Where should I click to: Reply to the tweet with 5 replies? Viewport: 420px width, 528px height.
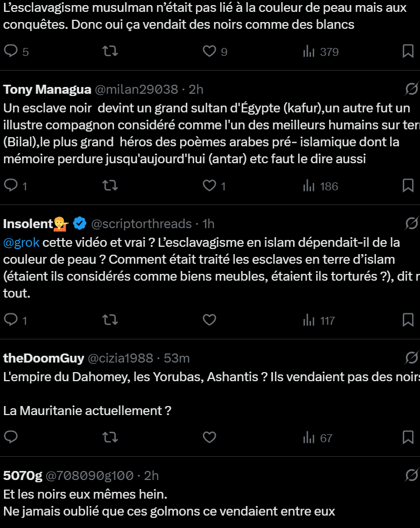click(x=11, y=51)
